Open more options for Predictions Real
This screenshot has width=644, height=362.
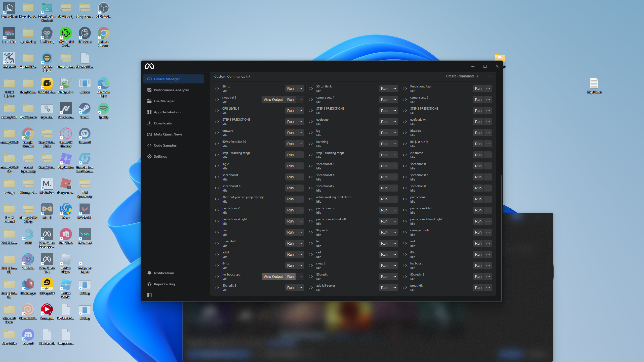[x=488, y=88]
